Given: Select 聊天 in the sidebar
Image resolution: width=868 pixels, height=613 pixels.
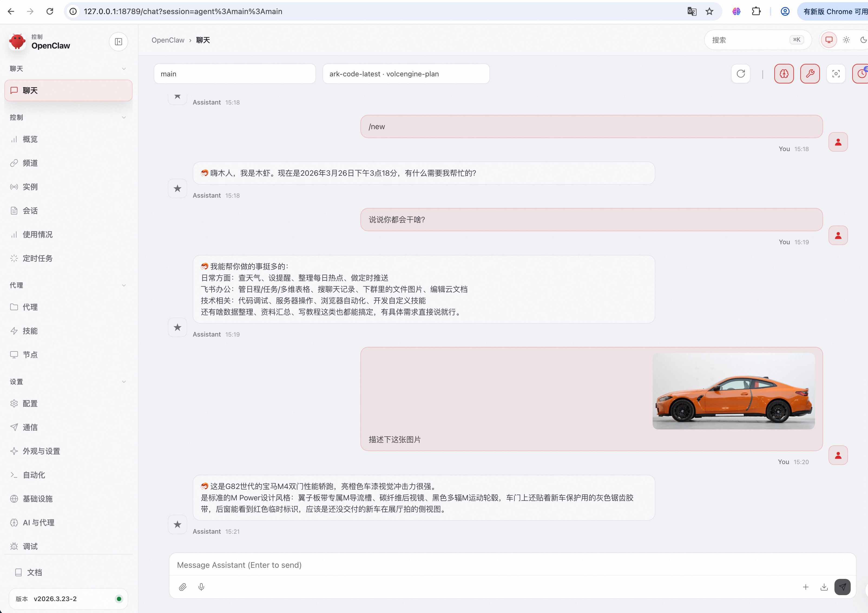Looking at the screenshot, I should [x=68, y=90].
